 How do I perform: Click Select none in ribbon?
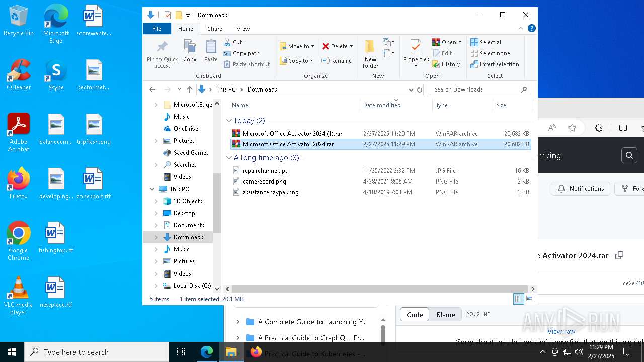[x=491, y=53]
